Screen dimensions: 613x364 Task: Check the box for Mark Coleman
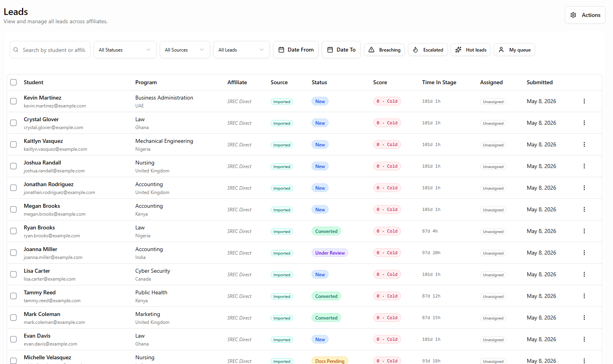pos(13,318)
